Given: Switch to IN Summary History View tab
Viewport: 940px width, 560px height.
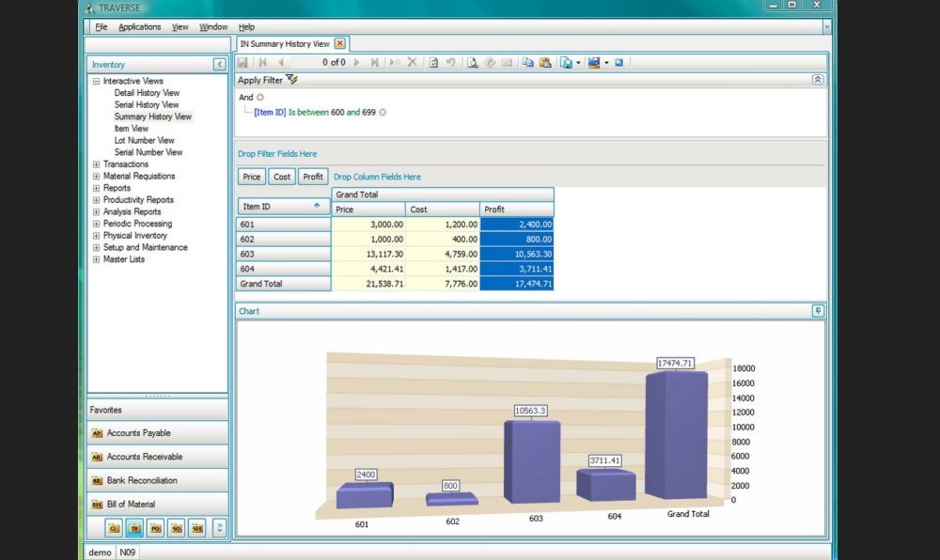Looking at the screenshot, I should [285, 43].
